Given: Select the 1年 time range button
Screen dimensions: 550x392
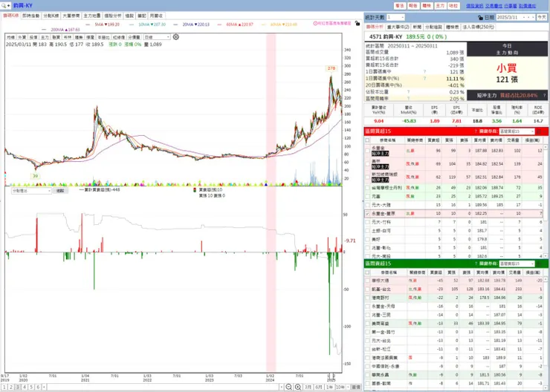Looking at the screenshot, I should click(329, 387).
